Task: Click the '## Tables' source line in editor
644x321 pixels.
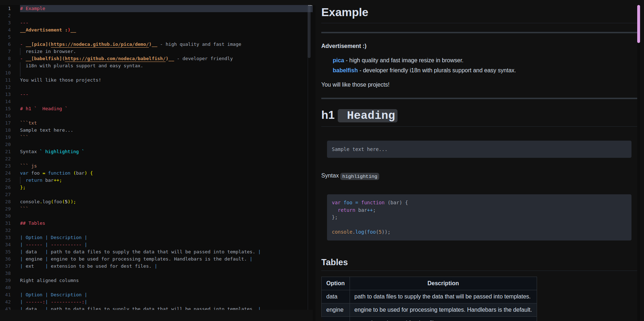Action: 33,223
